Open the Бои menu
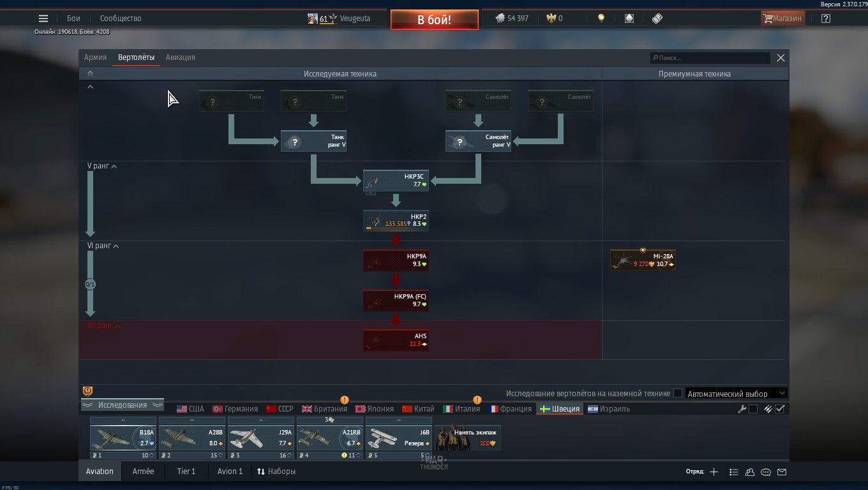Image resolution: width=868 pixels, height=490 pixels. click(74, 19)
